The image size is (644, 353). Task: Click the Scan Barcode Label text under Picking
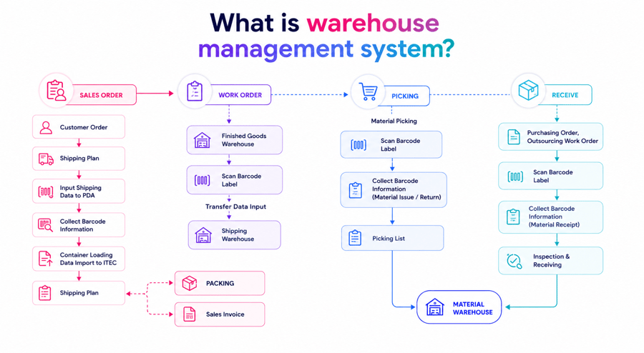pyautogui.click(x=401, y=145)
